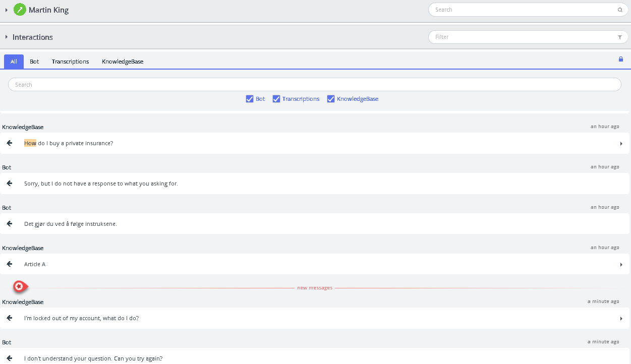Open the KnowledgeBase tab

123,62
